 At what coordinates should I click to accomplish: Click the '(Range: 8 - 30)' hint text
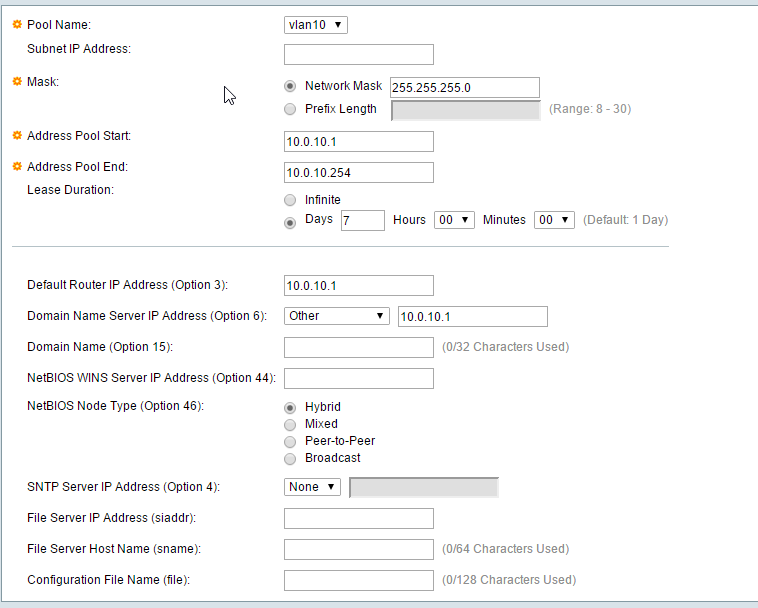tap(590, 109)
